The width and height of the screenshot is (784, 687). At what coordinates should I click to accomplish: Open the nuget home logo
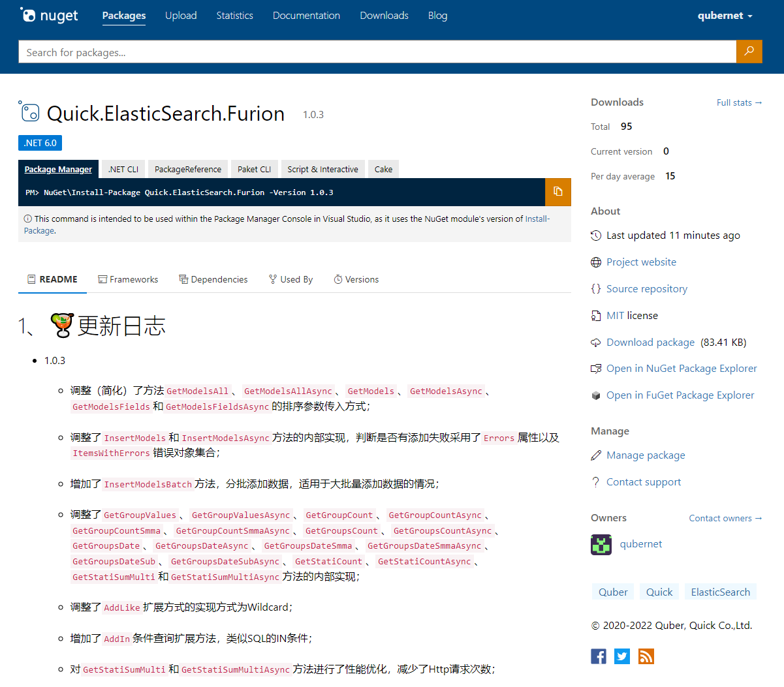point(48,15)
